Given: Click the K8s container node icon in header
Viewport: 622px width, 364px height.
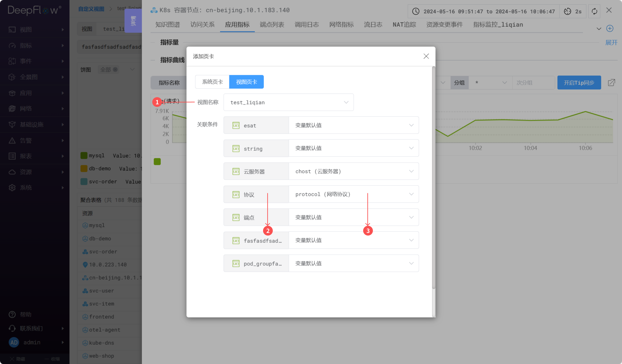Looking at the screenshot, I should pos(154,10).
